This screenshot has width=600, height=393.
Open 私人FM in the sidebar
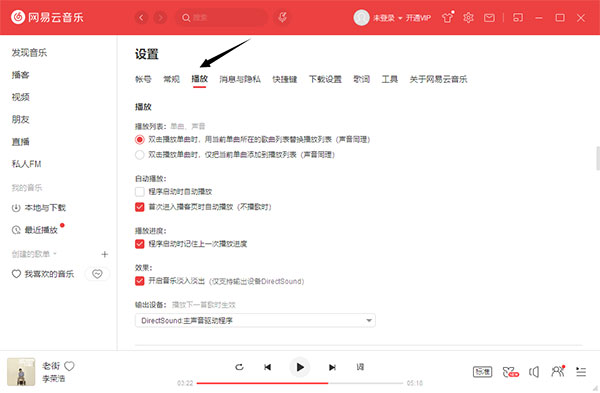pyautogui.click(x=26, y=164)
